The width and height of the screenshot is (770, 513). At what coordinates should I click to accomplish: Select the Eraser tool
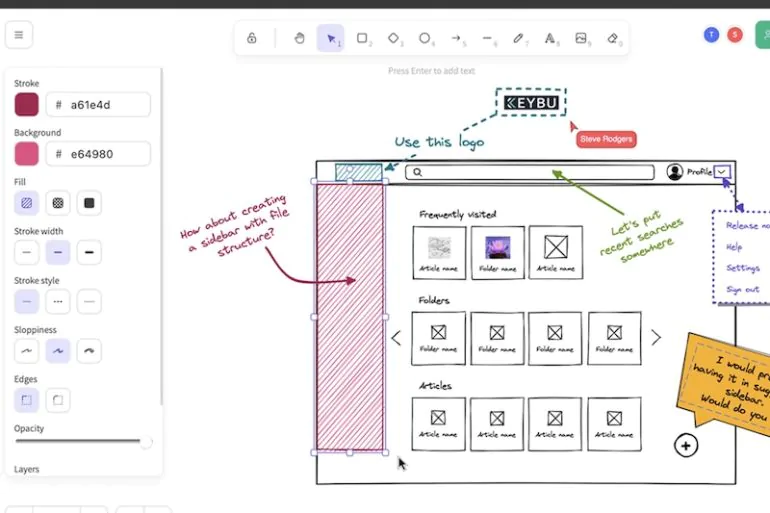pos(612,38)
